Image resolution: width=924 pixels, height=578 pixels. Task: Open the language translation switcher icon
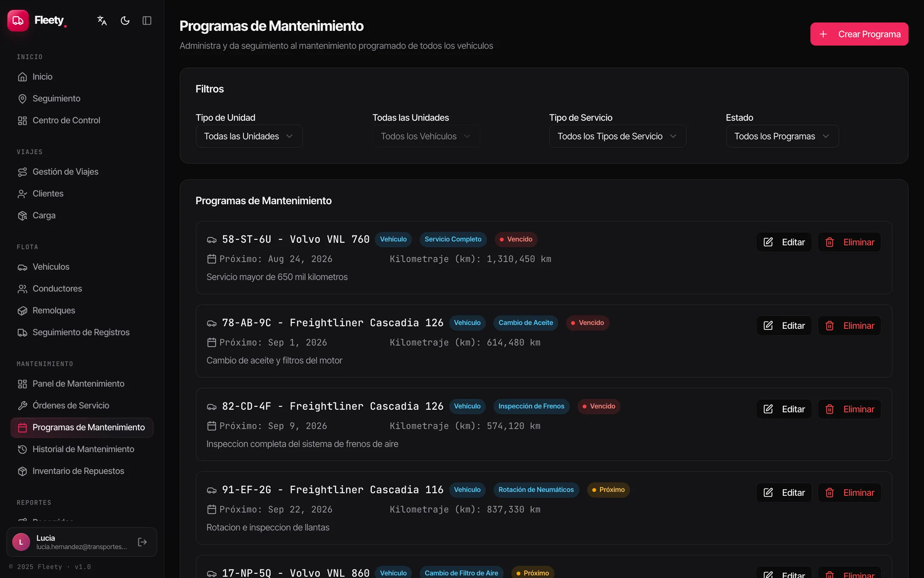[102, 21]
